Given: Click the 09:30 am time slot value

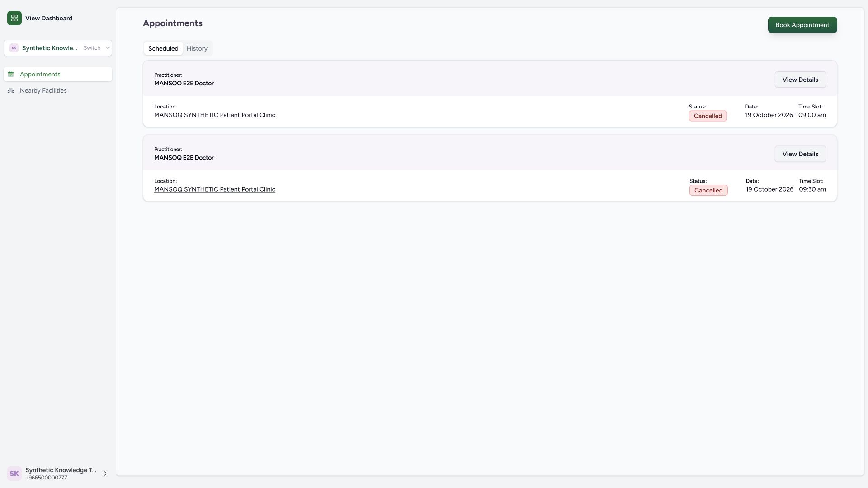Looking at the screenshot, I should pos(812,189).
